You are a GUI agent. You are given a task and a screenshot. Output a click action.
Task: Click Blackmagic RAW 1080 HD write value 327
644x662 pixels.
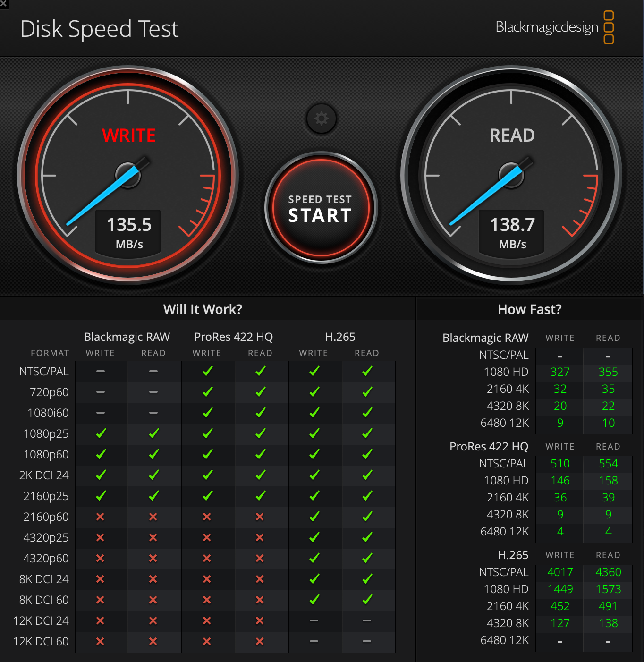point(560,372)
